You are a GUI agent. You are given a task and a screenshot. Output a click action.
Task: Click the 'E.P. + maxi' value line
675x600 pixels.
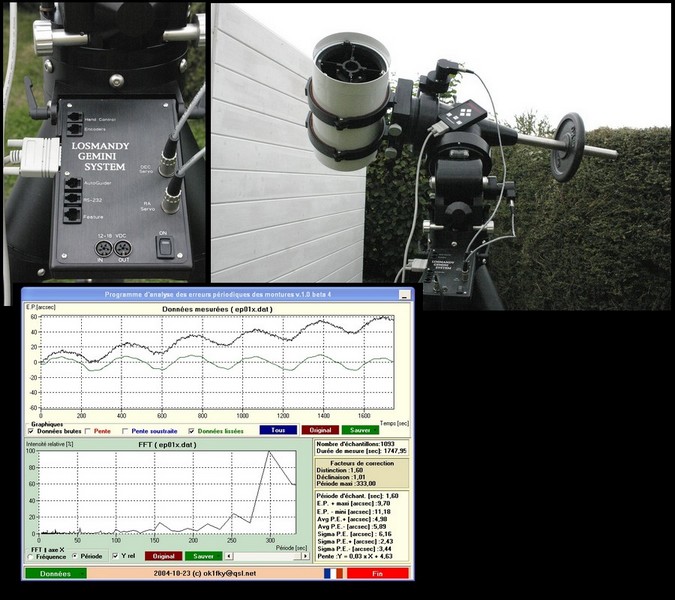[x=353, y=503]
